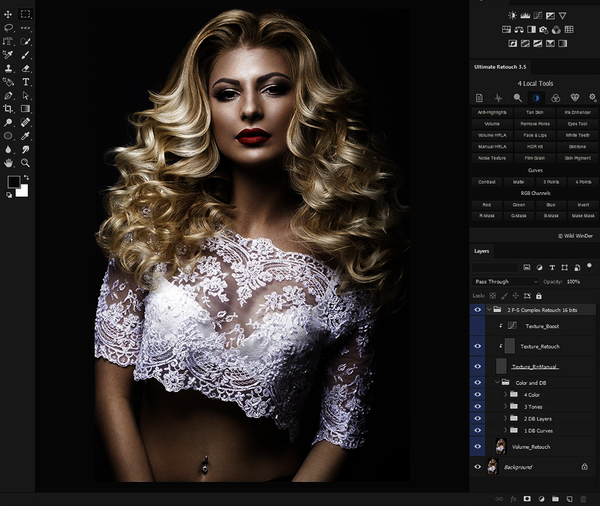This screenshot has width=600, height=506.
Task: Select the Move tool
Action: 8,15
